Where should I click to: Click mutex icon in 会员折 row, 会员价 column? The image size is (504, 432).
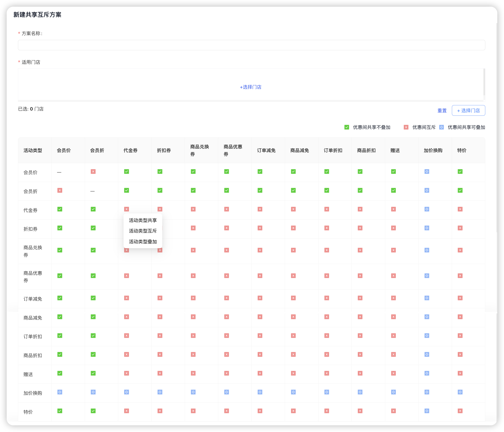tap(60, 190)
